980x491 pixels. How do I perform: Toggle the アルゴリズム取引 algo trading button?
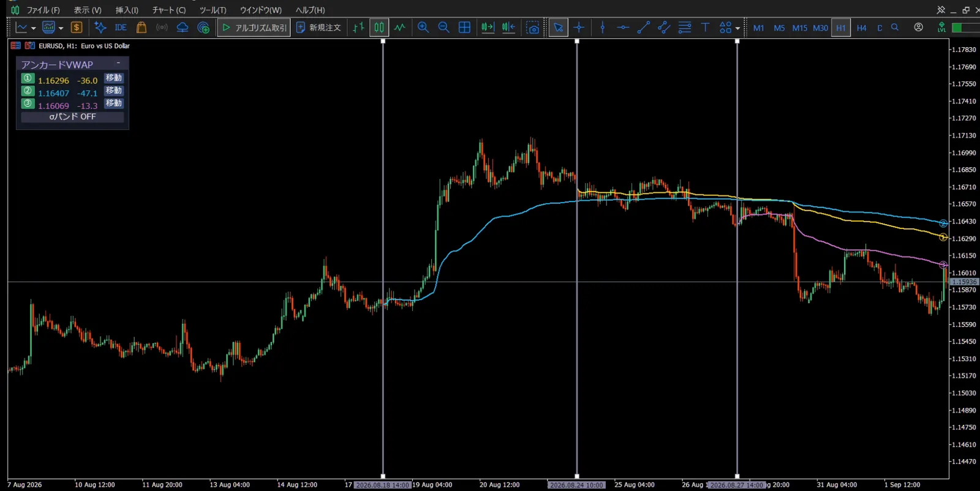254,28
